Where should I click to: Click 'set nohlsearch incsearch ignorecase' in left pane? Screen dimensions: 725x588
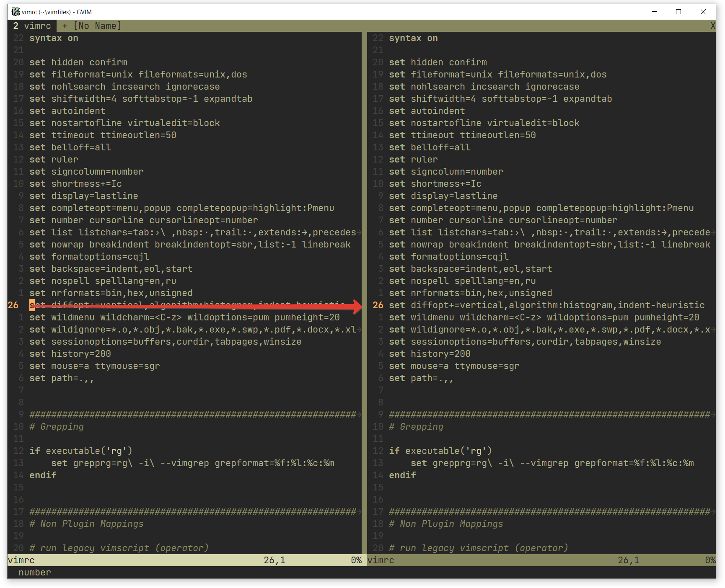coord(124,87)
